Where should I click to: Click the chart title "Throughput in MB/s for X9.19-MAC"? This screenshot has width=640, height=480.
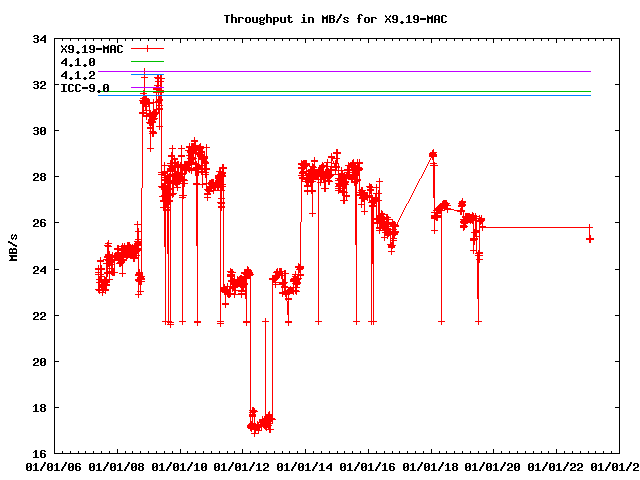click(x=320, y=19)
